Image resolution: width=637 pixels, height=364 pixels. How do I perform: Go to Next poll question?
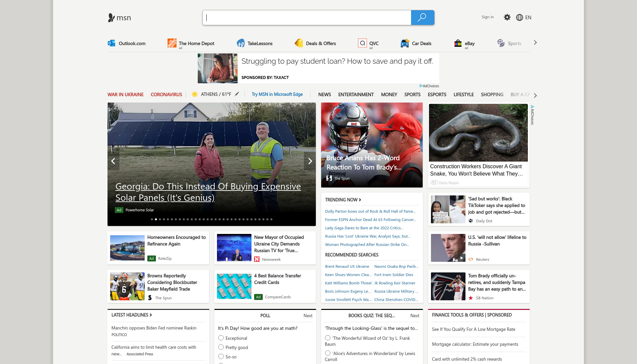click(x=308, y=316)
